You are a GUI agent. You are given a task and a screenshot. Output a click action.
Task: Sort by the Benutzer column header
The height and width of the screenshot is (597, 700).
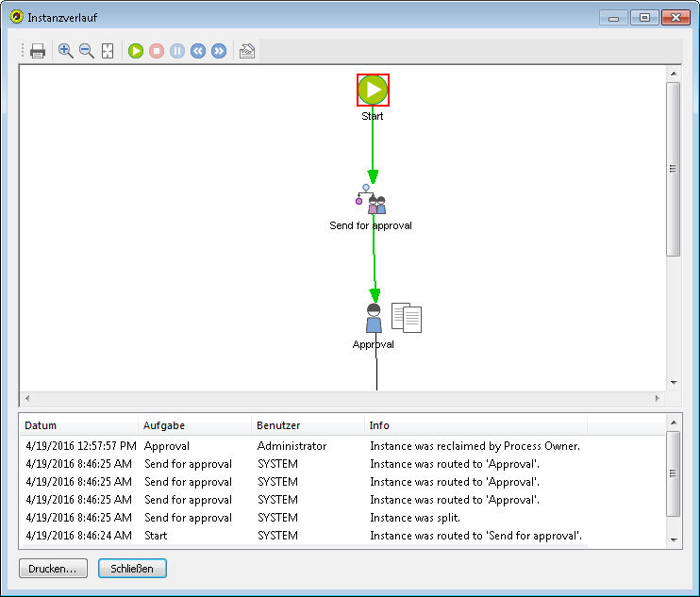coord(308,425)
